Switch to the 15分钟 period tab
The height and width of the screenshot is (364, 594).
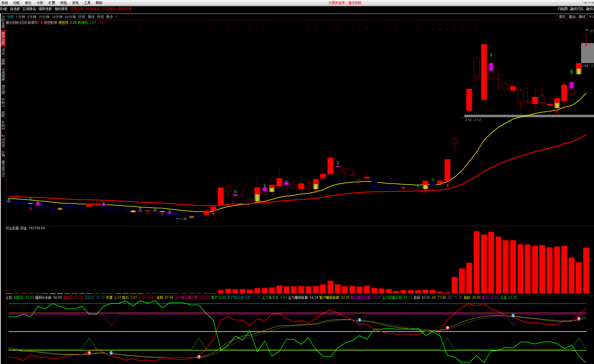tap(44, 17)
